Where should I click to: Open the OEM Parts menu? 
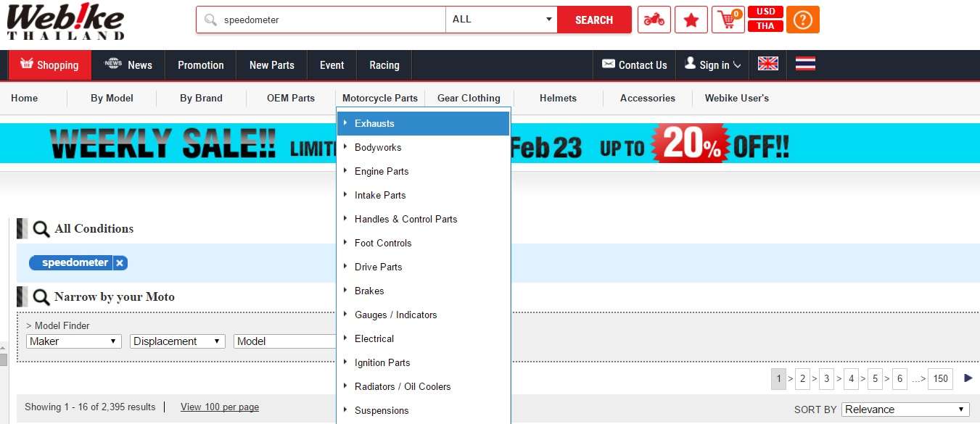click(291, 98)
